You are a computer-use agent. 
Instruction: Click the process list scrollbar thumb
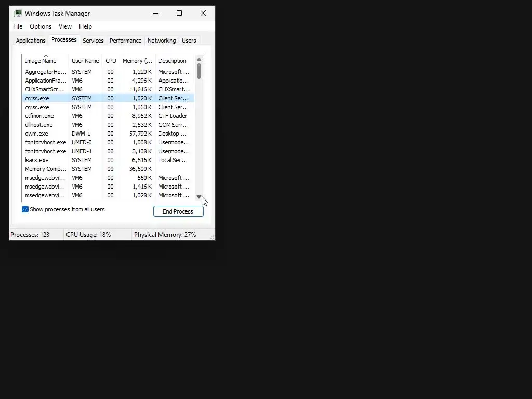pyautogui.click(x=199, y=71)
